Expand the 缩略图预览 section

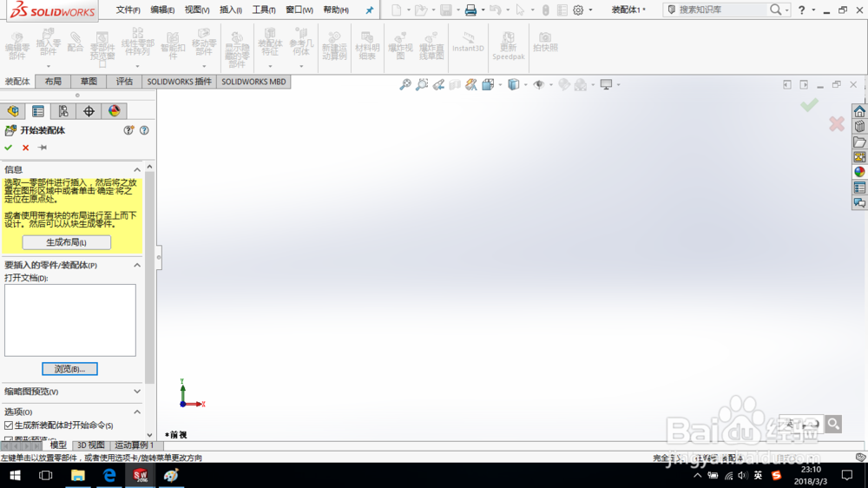(137, 392)
